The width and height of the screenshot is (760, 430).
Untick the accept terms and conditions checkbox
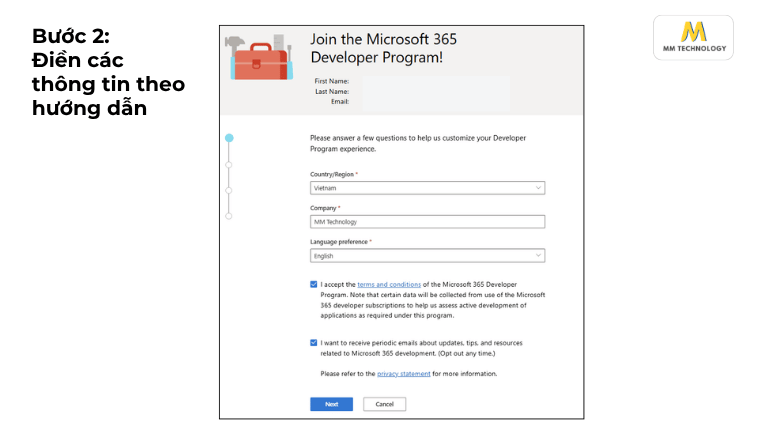click(x=314, y=285)
